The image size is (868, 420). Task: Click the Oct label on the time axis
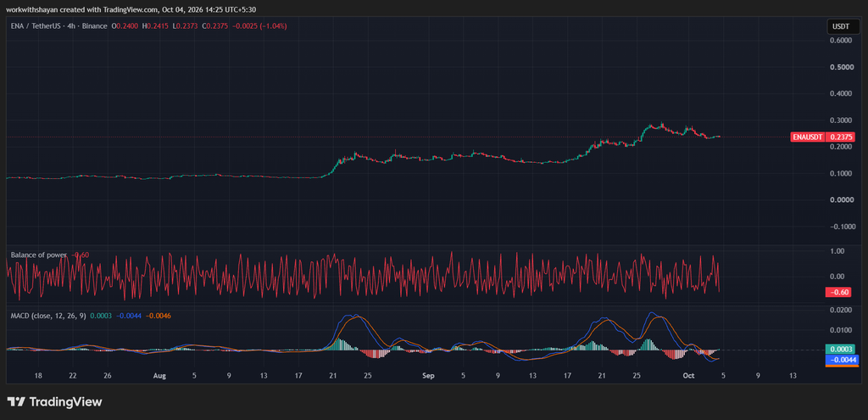(688, 376)
